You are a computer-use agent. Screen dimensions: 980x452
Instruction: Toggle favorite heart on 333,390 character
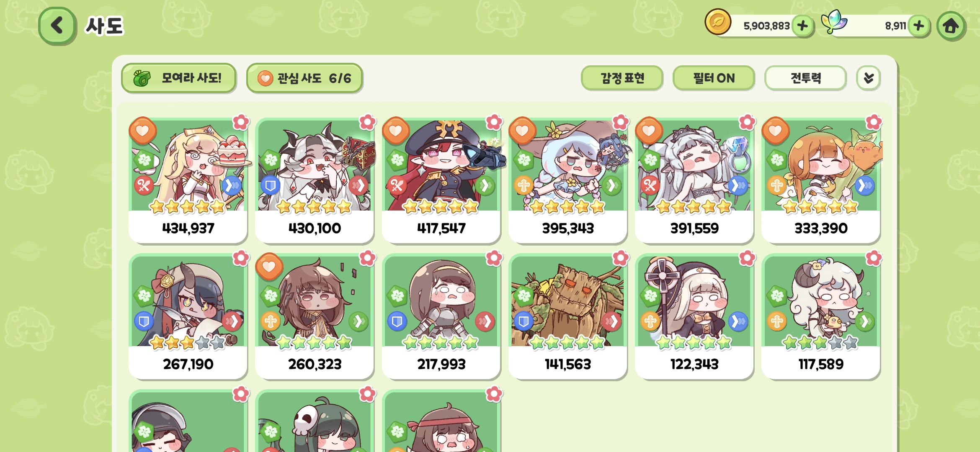pos(776,131)
